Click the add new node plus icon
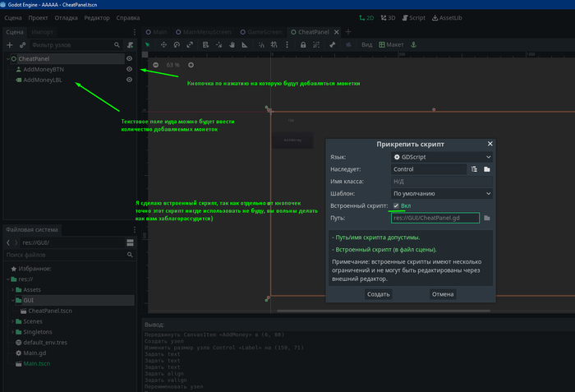This screenshot has height=392, width=575. point(10,44)
